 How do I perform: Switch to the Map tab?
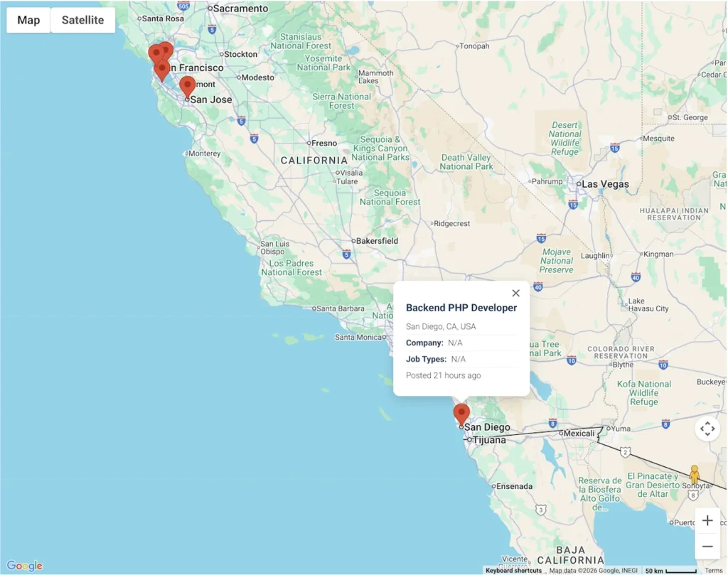[28, 20]
